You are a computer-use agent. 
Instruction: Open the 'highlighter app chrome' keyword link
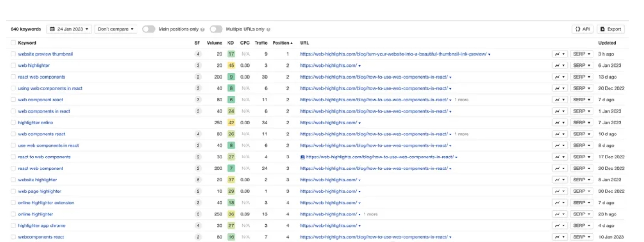[42, 225]
